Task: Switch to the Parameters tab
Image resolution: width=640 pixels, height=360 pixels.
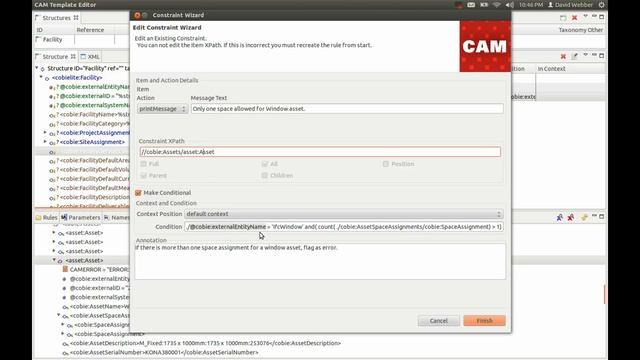Action: (x=80, y=218)
